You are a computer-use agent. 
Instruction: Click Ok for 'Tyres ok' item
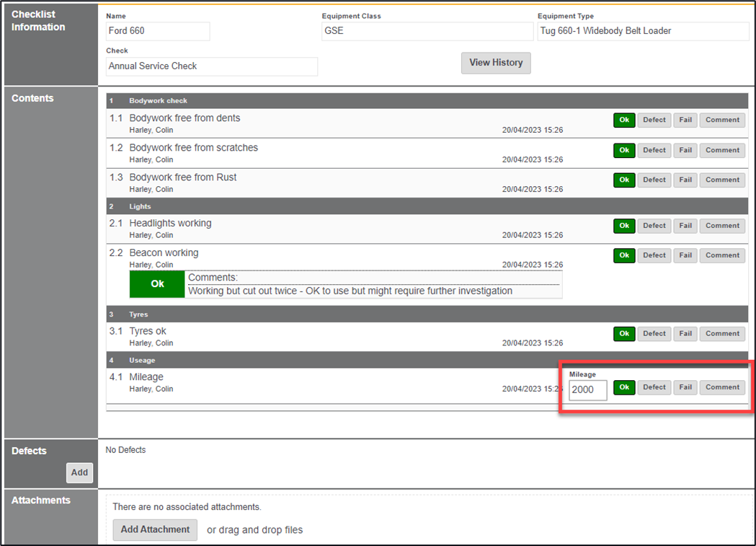click(x=624, y=333)
